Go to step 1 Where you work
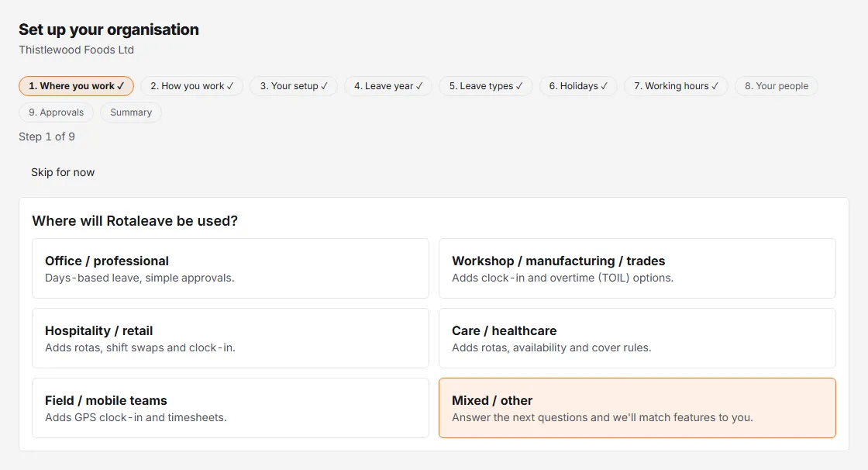The height and width of the screenshot is (470, 868). [x=77, y=86]
